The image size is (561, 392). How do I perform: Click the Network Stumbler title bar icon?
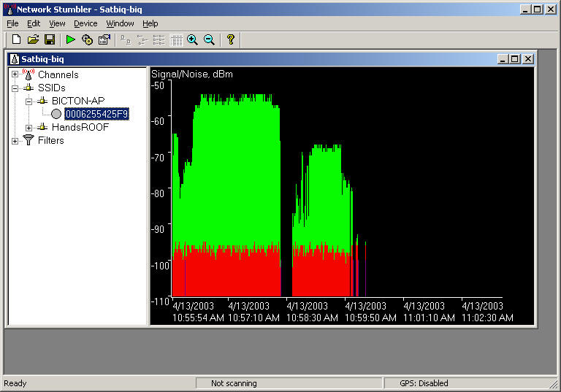(x=9, y=9)
